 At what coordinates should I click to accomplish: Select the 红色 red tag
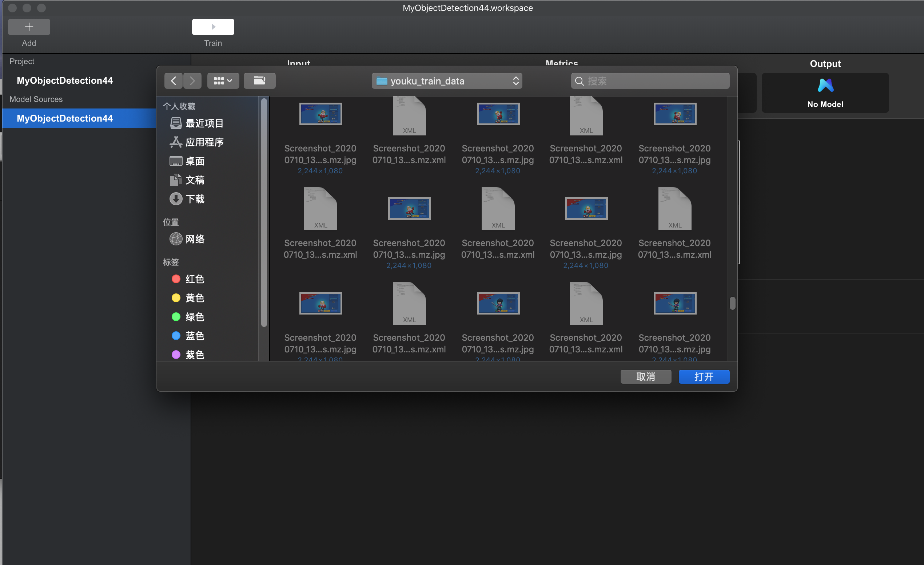[x=194, y=279]
